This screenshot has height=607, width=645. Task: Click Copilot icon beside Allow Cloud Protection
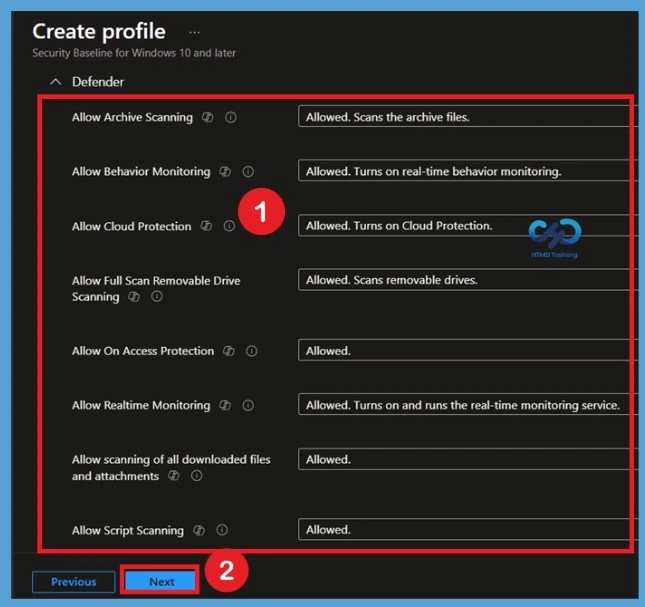[x=206, y=226]
